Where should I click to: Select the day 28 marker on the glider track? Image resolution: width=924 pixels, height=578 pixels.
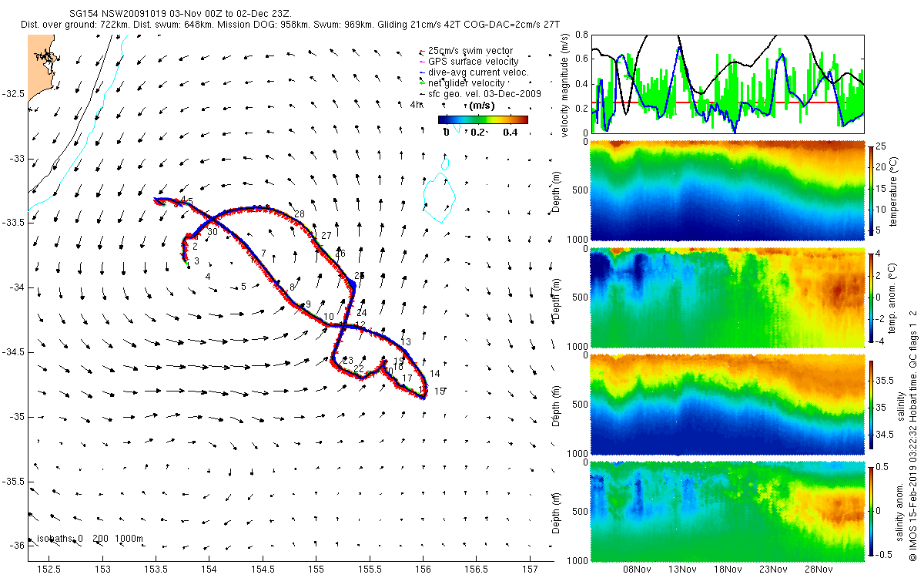pyautogui.click(x=300, y=213)
